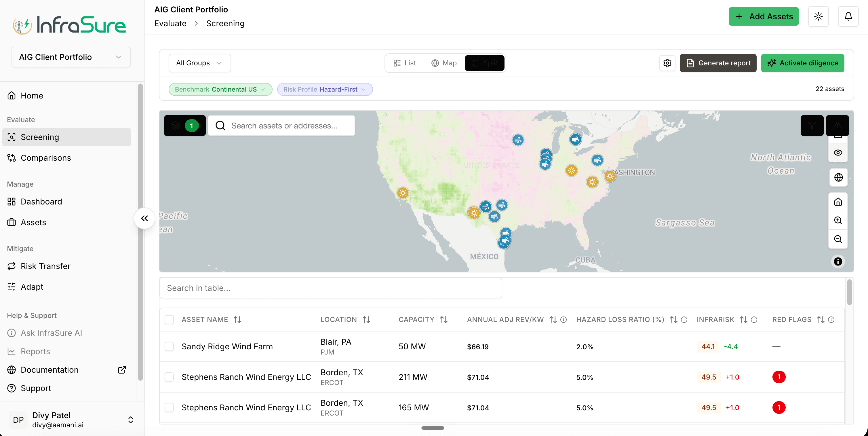
Task: Switch to List view
Action: pyautogui.click(x=405, y=63)
